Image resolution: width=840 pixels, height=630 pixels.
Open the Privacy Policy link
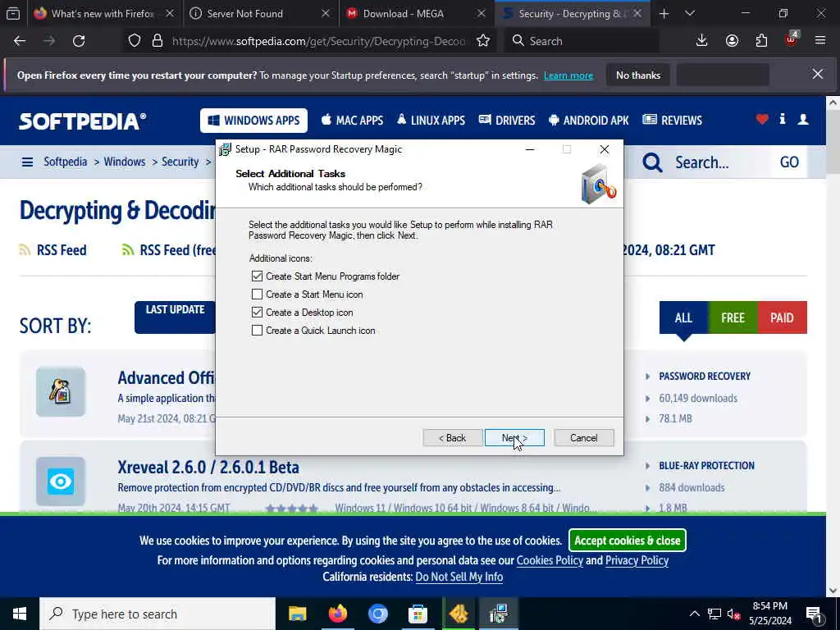tap(637, 560)
